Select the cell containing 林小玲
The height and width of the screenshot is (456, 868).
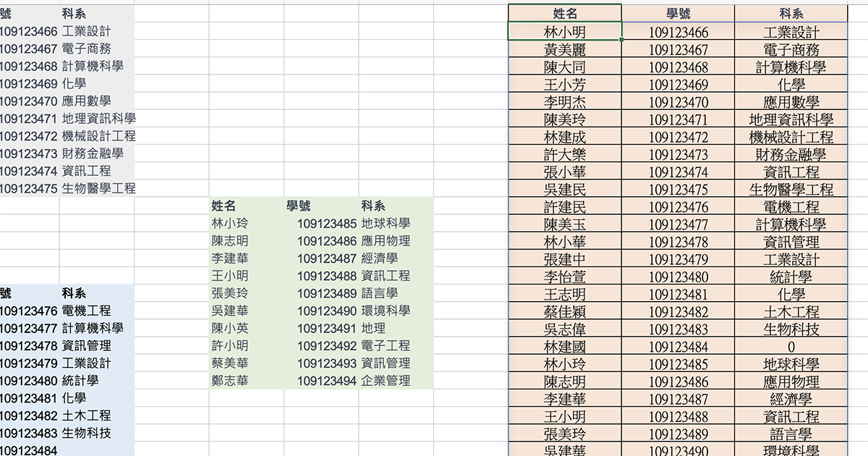pyautogui.click(x=220, y=223)
